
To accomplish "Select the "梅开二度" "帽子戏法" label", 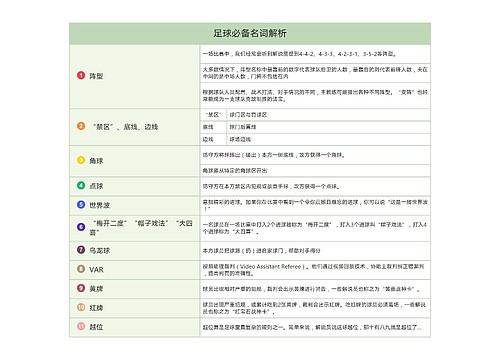I will (x=141, y=227).
